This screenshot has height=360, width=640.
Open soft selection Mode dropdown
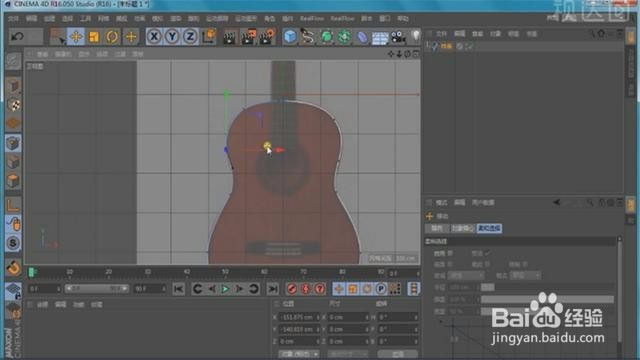(525, 276)
